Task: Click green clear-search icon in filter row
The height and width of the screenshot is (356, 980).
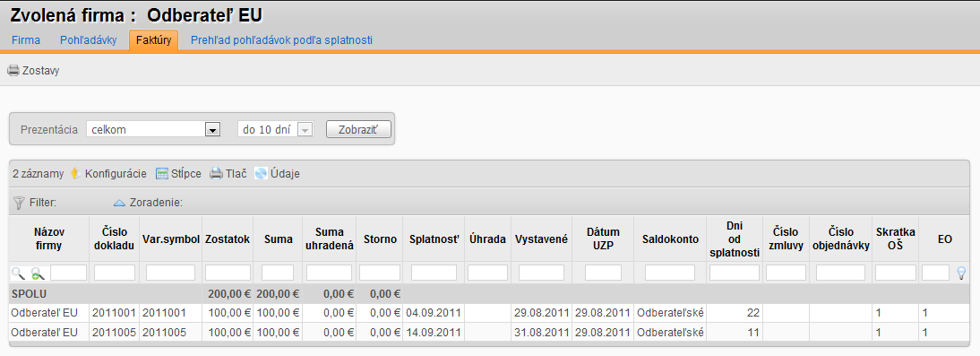Action: tap(39, 273)
